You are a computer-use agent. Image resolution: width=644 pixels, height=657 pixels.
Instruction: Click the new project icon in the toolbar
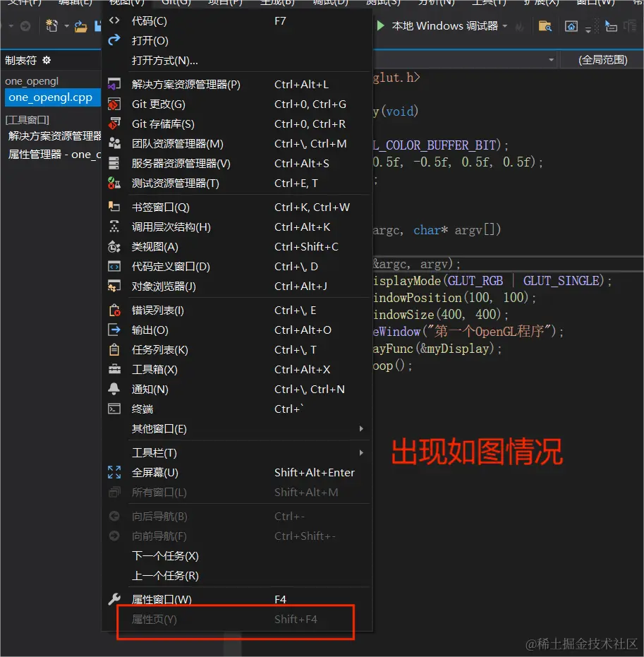(51, 26)
